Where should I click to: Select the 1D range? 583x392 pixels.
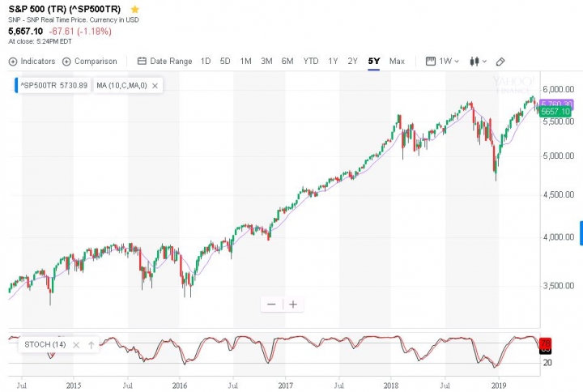pyautogui.click(x=206, y=62)
